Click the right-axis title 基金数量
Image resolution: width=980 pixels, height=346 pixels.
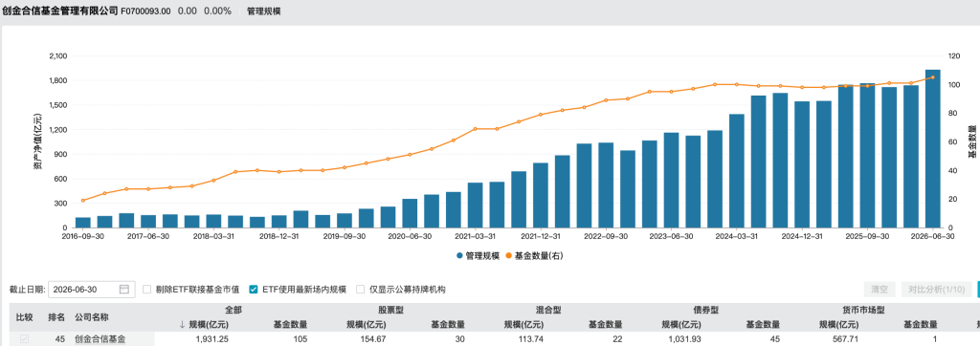coord(972,141)
